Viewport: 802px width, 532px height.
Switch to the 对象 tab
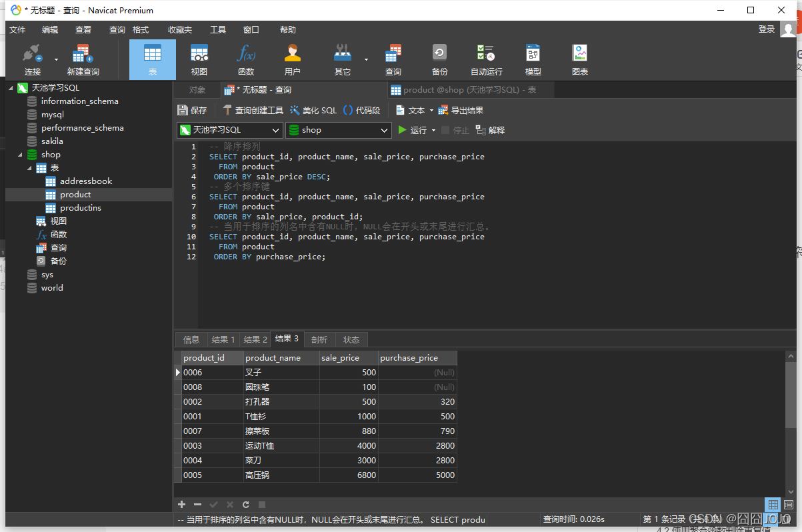pyautogui.click(x=197, y=90)
